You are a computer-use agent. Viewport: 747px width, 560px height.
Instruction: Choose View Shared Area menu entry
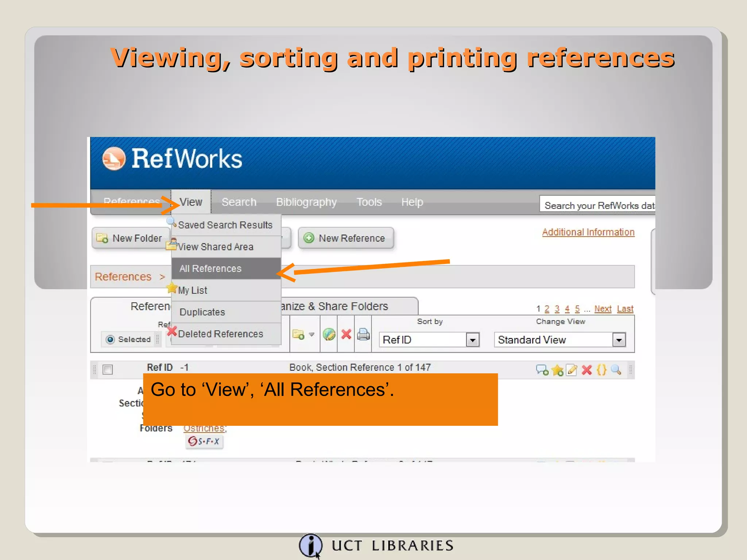point(226,247)
